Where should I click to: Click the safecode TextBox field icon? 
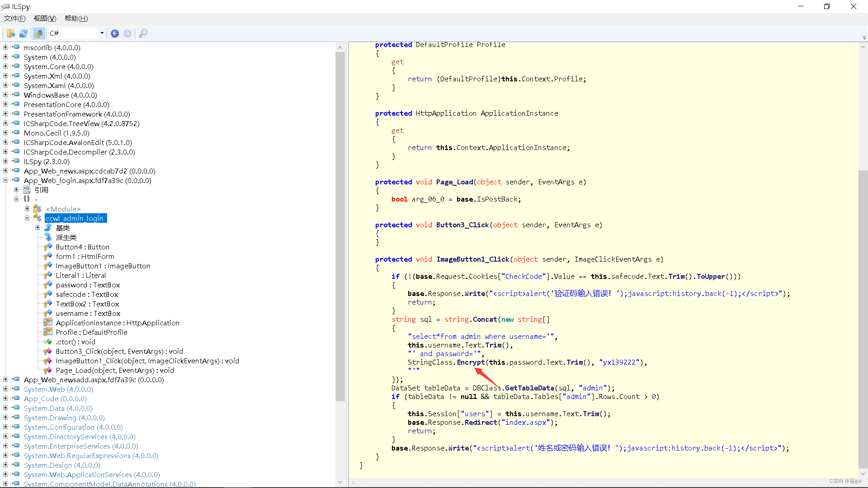click(x=48, y=294)
